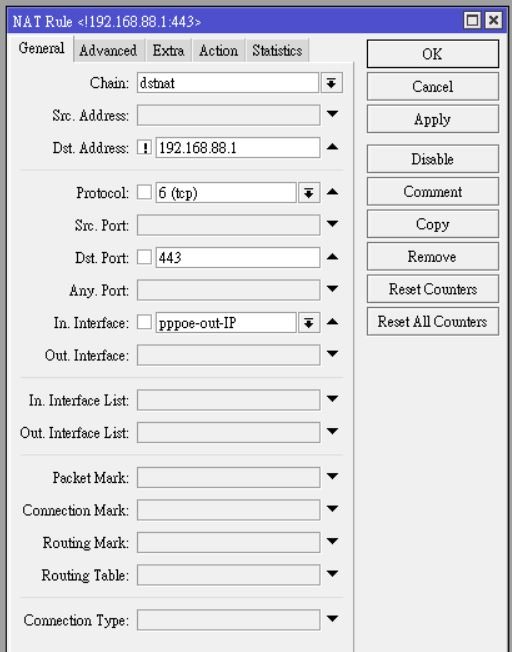
Task: Expand the Out. Interface field
Action: (x=332, y=353)
